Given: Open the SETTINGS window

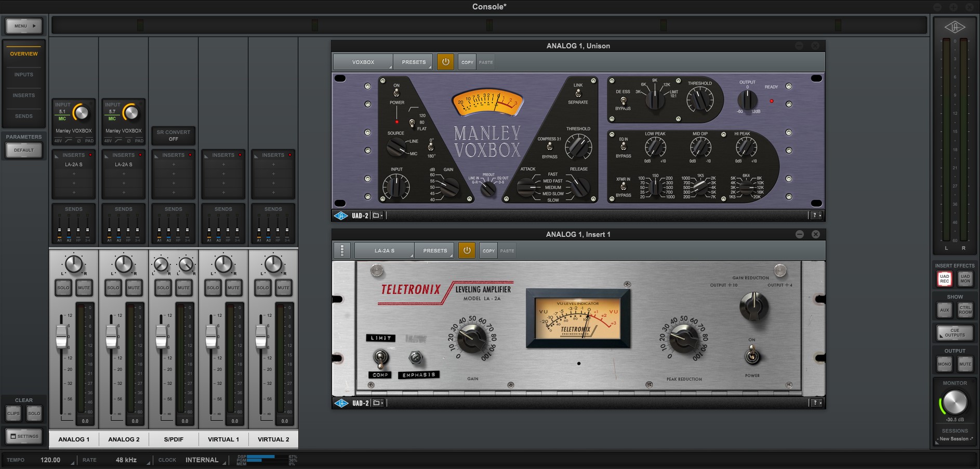Looking at the screenshot, I should [24, 436].
